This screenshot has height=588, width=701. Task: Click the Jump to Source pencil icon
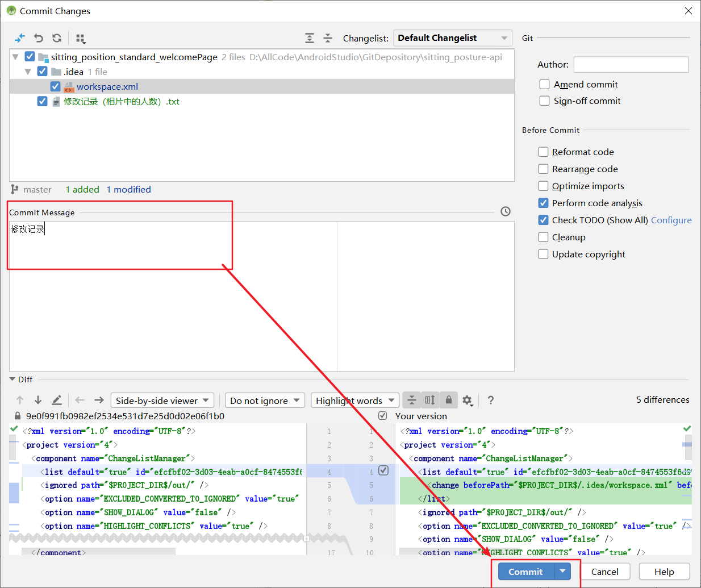coord(57,400)
